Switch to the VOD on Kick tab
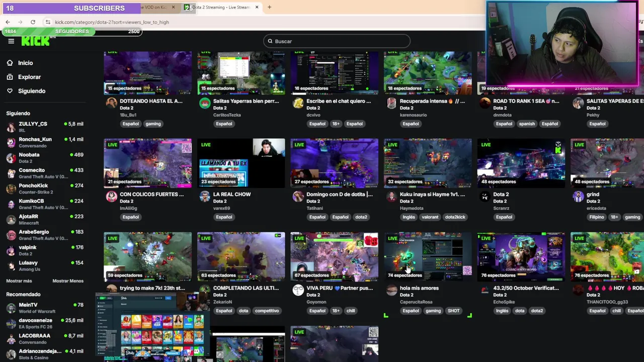Image resolution: width=644 pixels, height=362 pixels. pyautogui.click(x=158, y=7)
